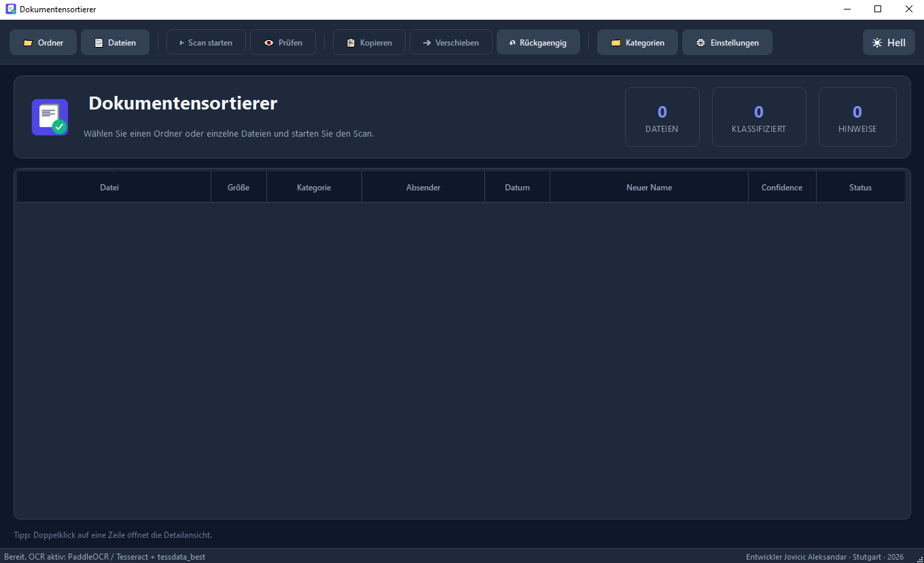
Task: Select the Verschieben move button
Action: tap(450, 42)
